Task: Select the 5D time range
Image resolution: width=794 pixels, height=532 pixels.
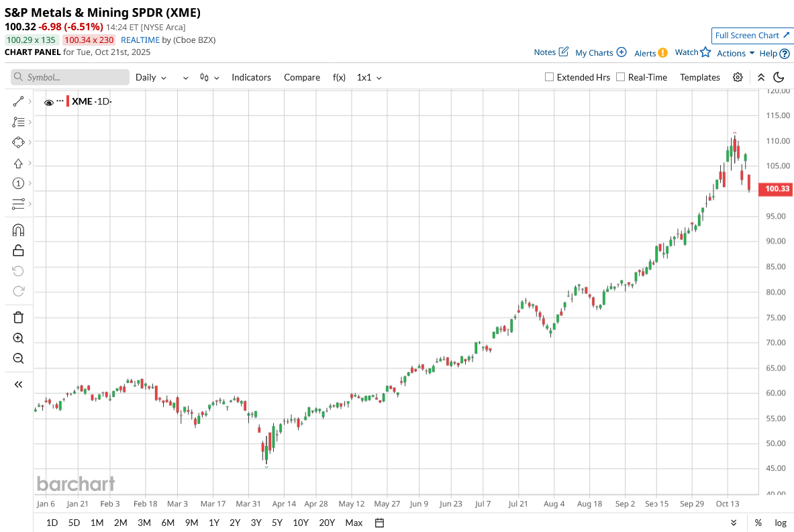Action: point(74,523)
